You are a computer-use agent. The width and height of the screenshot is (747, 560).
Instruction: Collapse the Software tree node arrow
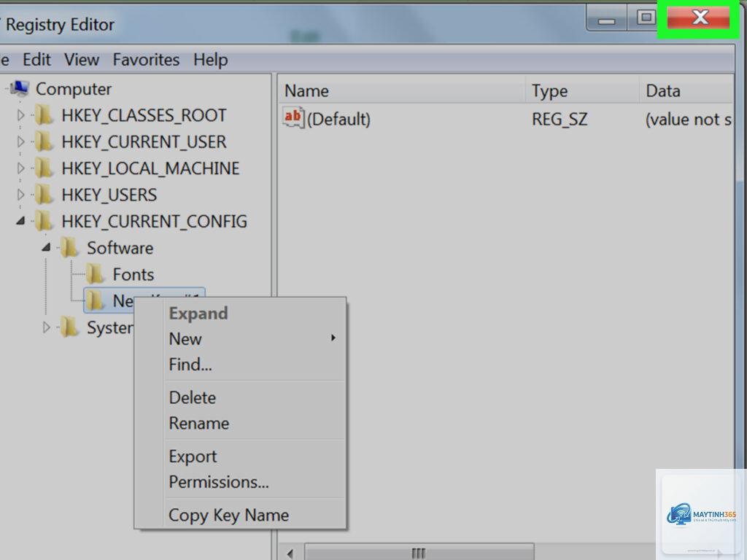click(x=46, y=247)
